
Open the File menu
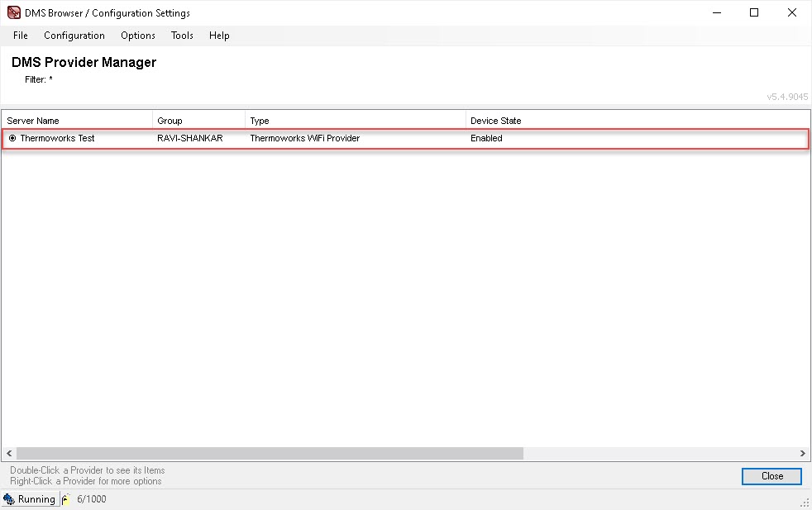pos(21,36)
